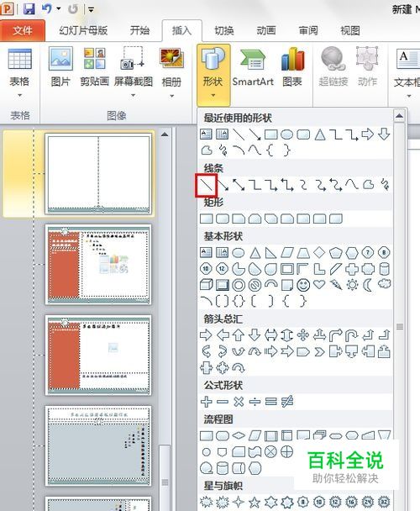Image resolution: width=420 pixels, height=511 pixels.
Task: Select the Flowchart Decision diamond under 流程图
Action: (x=239, y=435)
